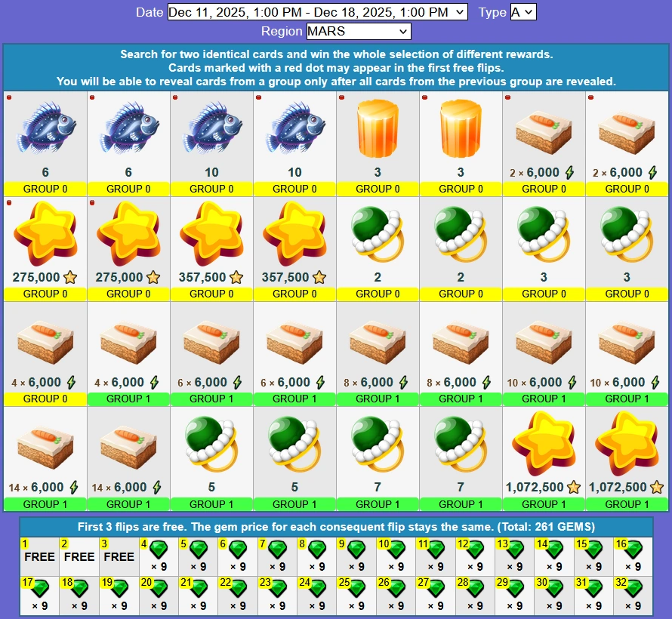The width and height of the screenshot is (672, 619).
Task: Click the green gem for flip 32
Action: tap(633, 589)
